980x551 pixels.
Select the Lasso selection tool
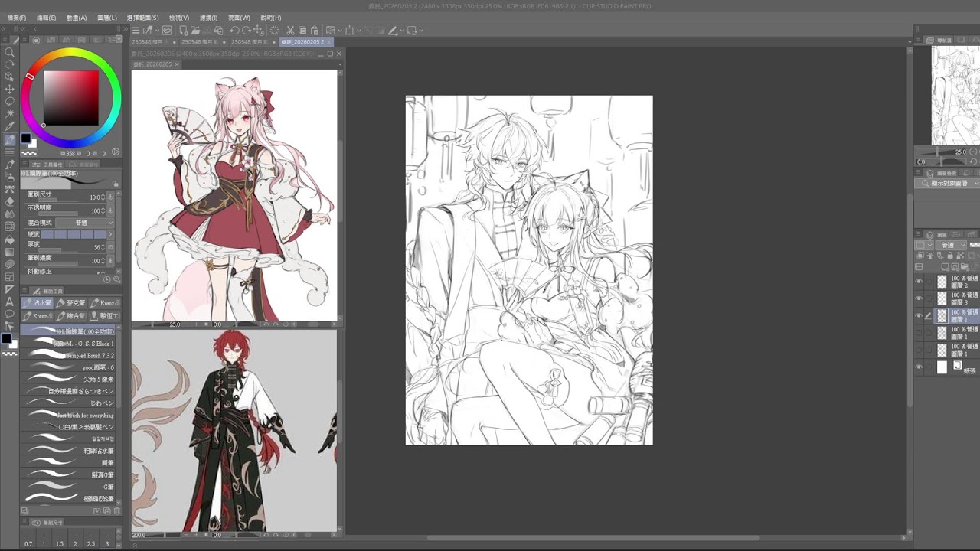[x=9, y=101]
